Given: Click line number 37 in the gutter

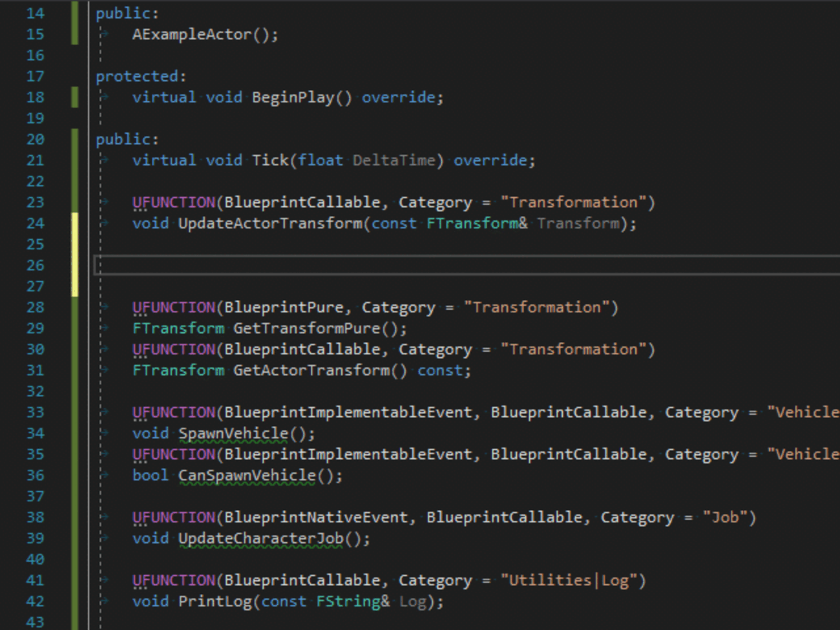Looking at the screenshot, I should [36, 496].
